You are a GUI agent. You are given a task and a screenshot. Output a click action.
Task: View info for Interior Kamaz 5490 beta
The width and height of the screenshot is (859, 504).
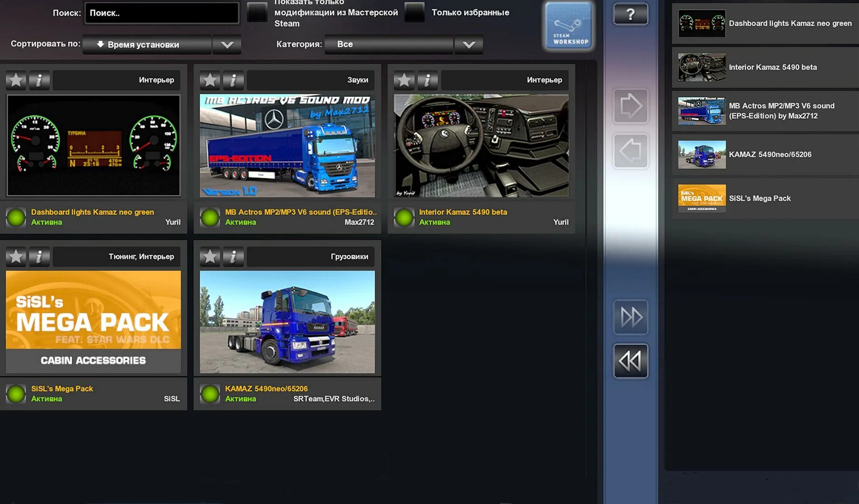coord(427,80)
